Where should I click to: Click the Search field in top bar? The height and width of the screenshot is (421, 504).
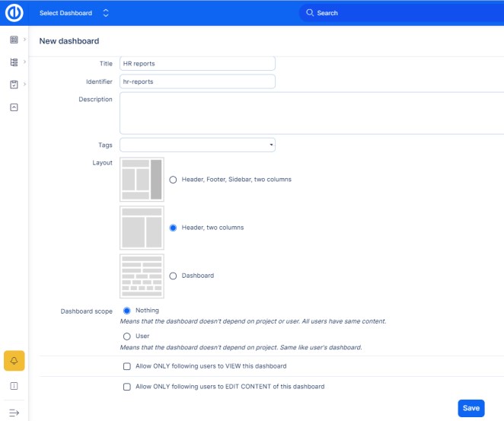coord(396,13)
